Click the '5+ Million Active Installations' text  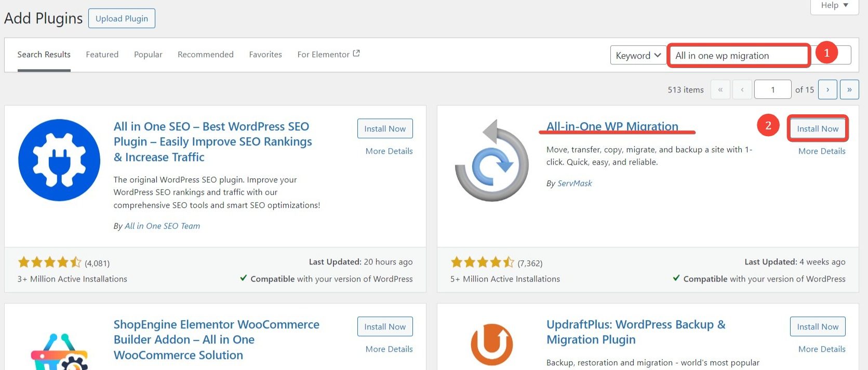[x=505, y=279]
